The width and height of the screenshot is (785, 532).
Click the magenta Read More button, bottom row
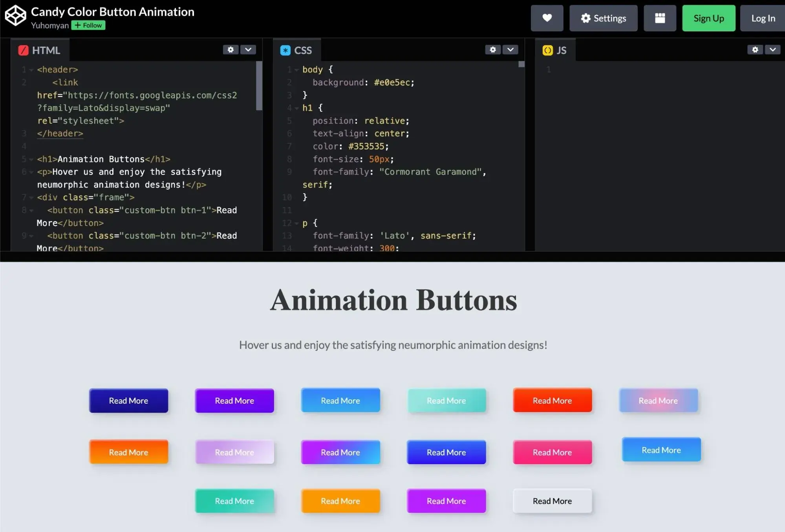pyautogui.click(x=446, y=501)
